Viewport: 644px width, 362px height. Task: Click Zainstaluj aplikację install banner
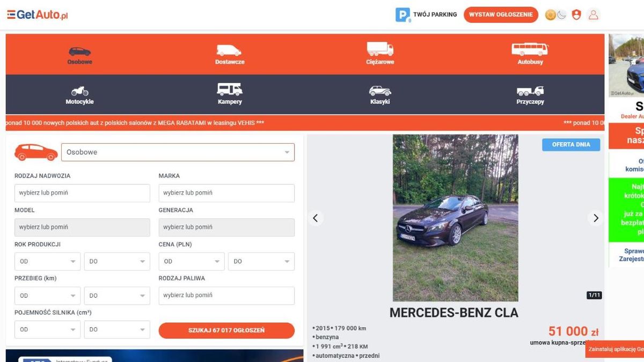tap(614, 349)
